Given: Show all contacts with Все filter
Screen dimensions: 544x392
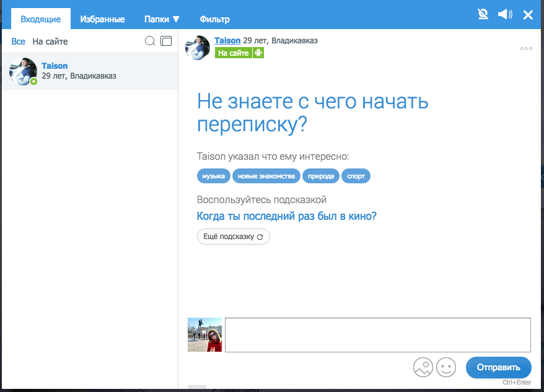Looking at the screenshot, I should (x=18, y=41).
